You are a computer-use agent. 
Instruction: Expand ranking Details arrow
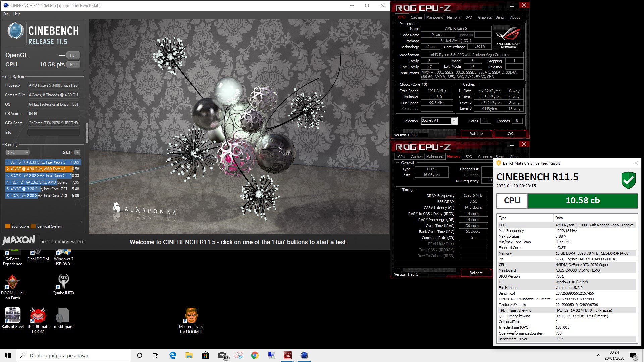[77, 153]
